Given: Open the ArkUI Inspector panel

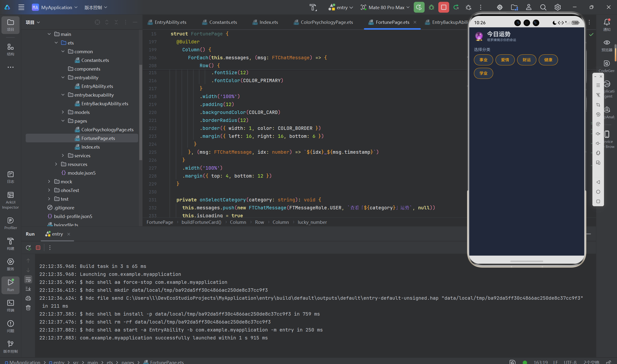Looking at the screenshot, I should click(11, 200).
